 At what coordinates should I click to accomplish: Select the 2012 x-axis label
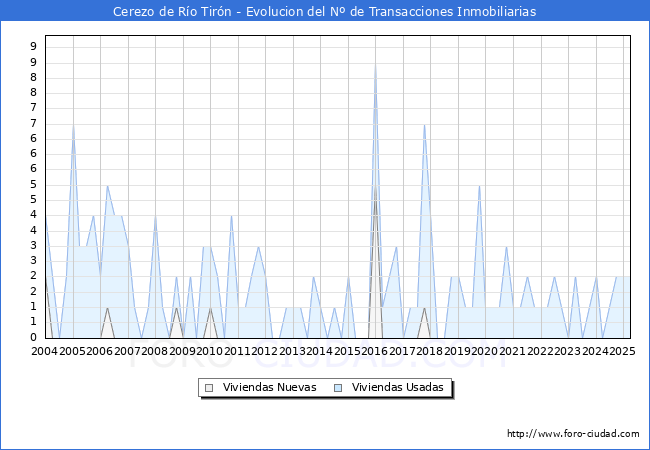[x=264, y=351]
